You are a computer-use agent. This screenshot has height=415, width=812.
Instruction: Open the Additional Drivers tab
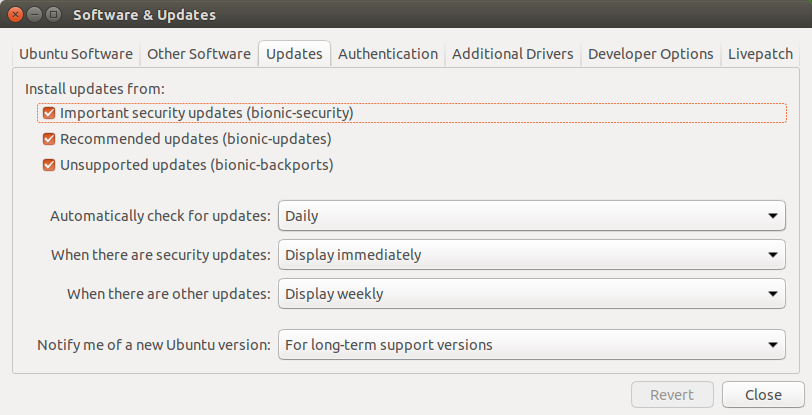[513, 54]
